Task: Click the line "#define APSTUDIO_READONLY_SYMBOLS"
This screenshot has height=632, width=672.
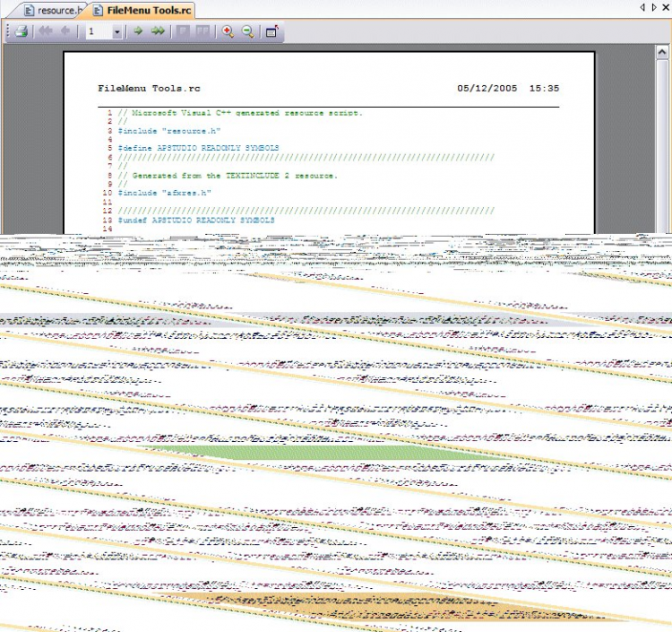Action: (198, 148)
